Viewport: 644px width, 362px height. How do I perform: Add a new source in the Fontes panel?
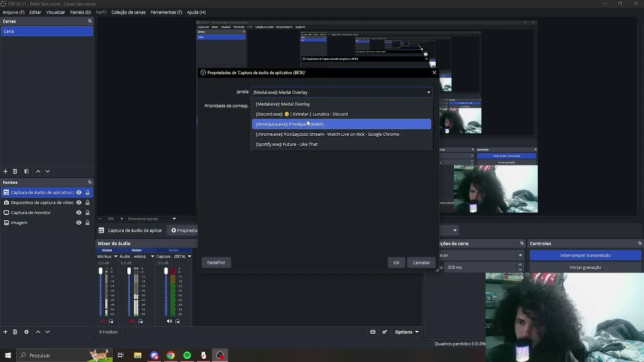coord(6,332)
